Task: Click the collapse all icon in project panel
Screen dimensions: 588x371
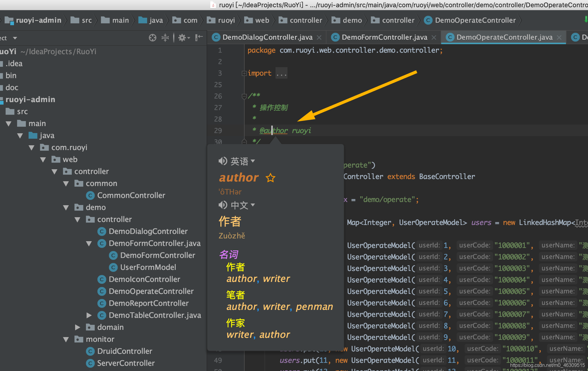Action: click(165, 37)
